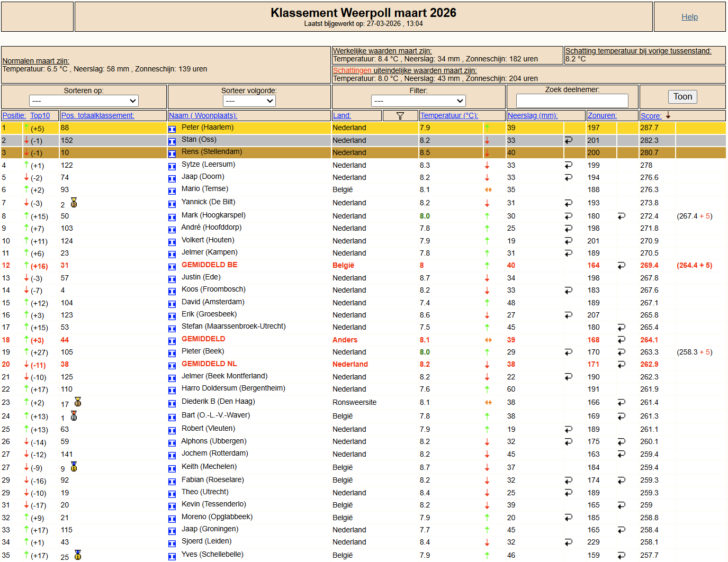Open the blue icon next to GEMIDDELD BE

(x=172, y=266)
